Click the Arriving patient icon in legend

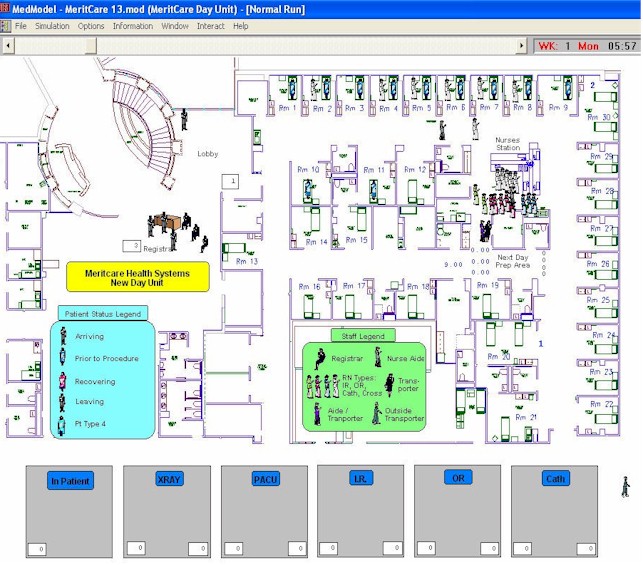[63, 336]
